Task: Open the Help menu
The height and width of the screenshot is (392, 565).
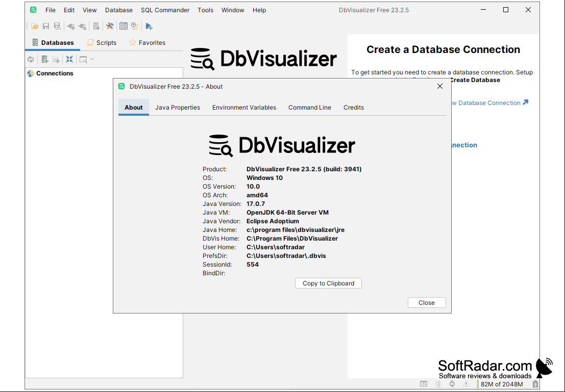Action: [259, 10]
